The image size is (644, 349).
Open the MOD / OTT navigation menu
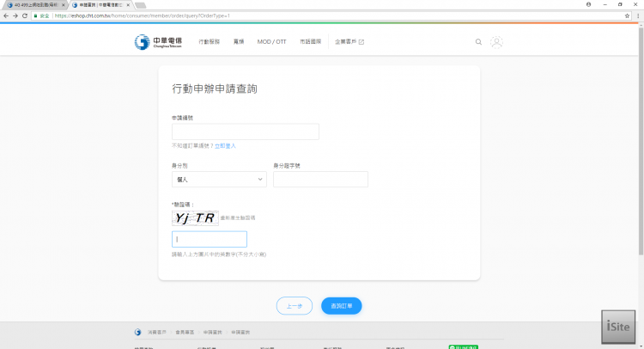pos(271,41)
